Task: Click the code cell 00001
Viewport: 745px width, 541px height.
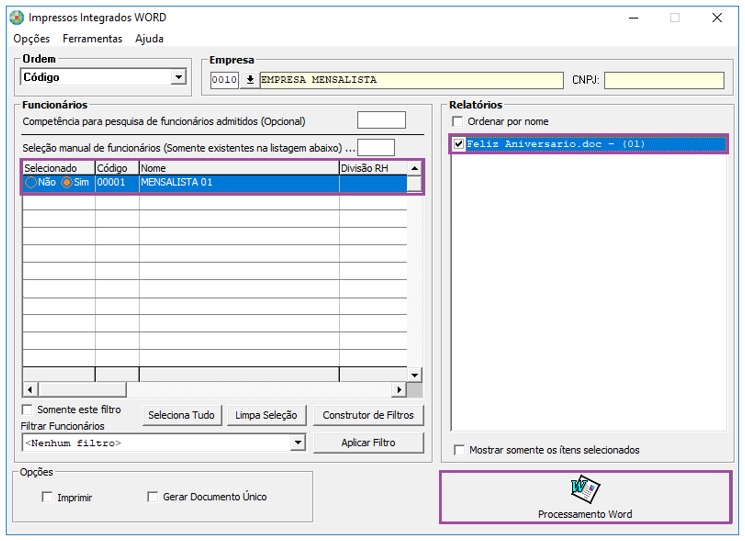Action: tap(117, 182)
